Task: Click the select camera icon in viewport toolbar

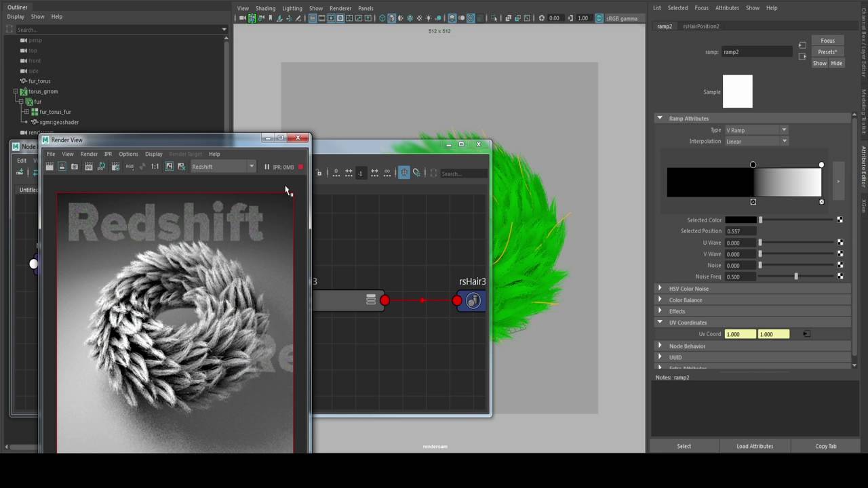Action: pyautogui.click(x=241, y=18)
